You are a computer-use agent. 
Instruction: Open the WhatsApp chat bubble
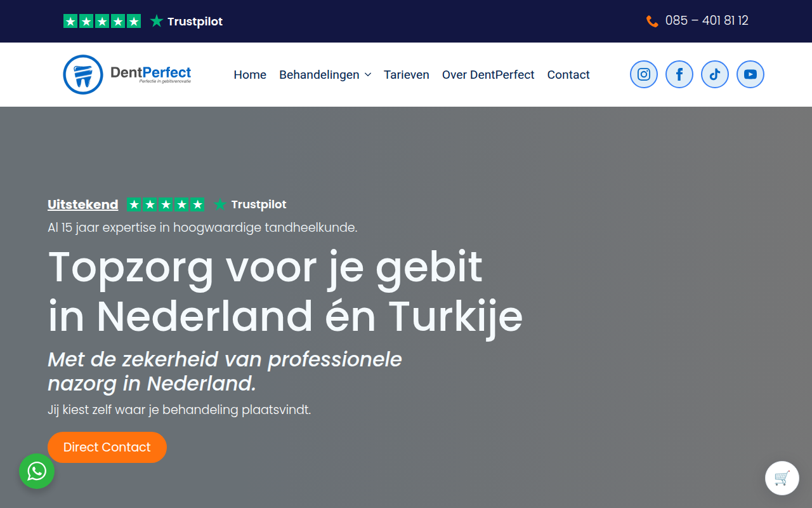[37, 471]
